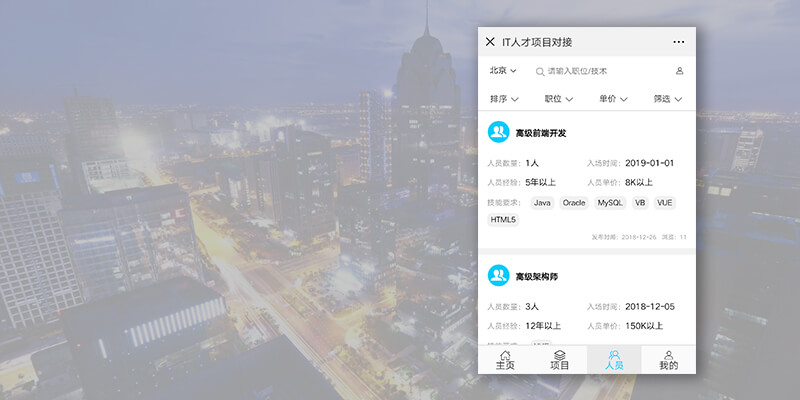
Task: Open the 排序 sort dropdown
Action: [x=504, y=99]
